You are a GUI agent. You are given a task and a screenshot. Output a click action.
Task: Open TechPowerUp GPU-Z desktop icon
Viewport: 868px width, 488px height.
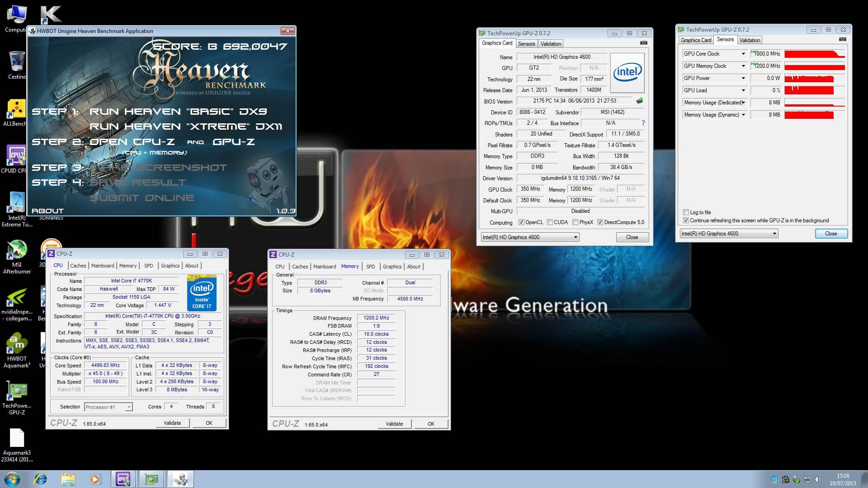point(17,398)
